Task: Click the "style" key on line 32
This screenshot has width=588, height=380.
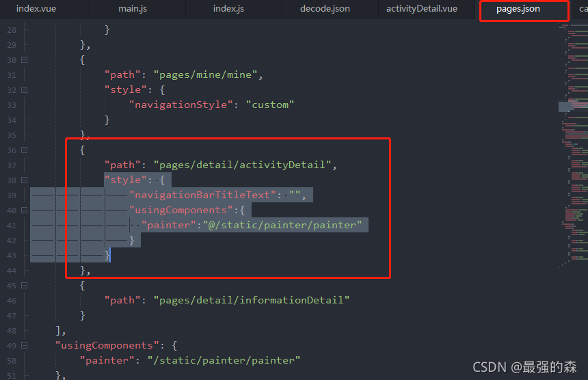Action: click(x=126, y=90)
